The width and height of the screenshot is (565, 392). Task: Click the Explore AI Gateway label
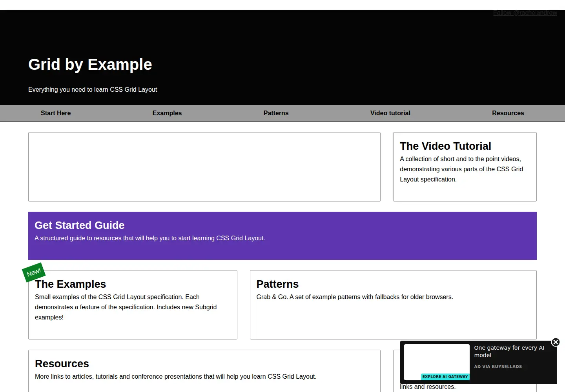445,377
